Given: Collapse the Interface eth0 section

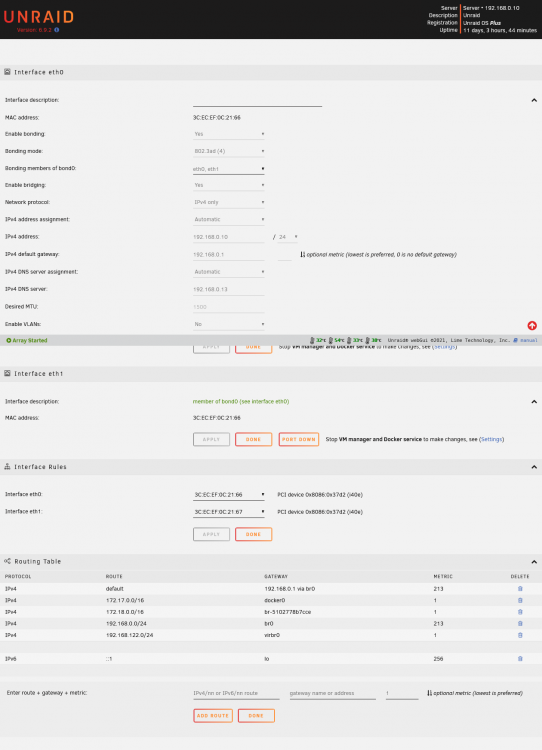Looking at the screenshot, I should (534, 100).
